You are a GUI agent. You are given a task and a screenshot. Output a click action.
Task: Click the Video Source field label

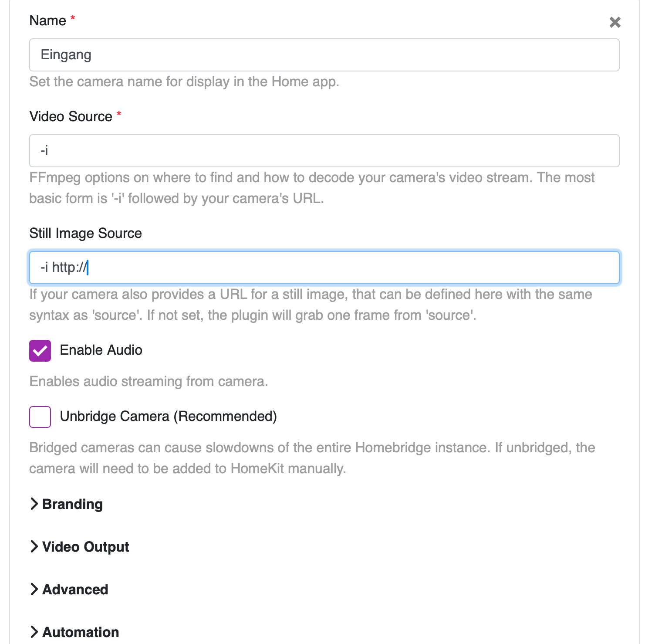(x=71, y=117)
